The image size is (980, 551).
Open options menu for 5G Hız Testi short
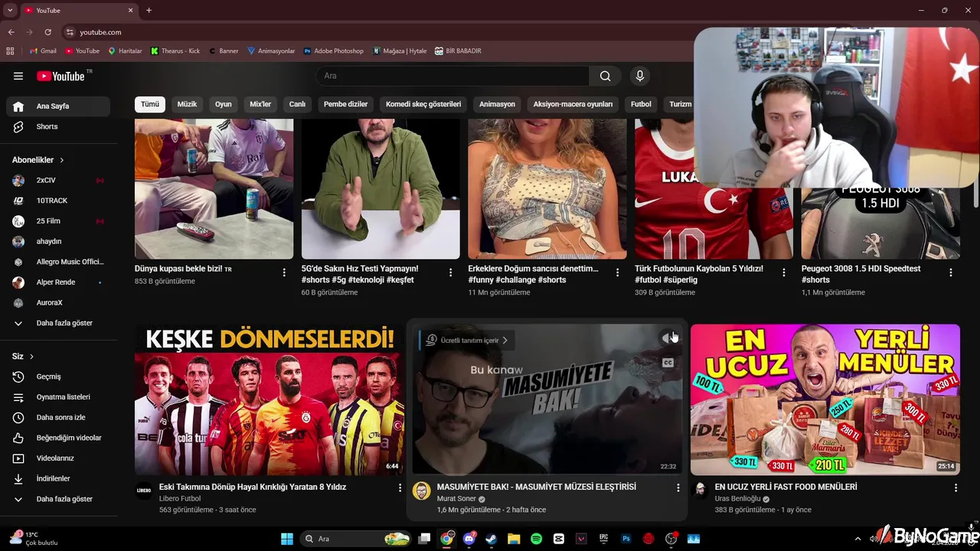click(x=450, y=272)
